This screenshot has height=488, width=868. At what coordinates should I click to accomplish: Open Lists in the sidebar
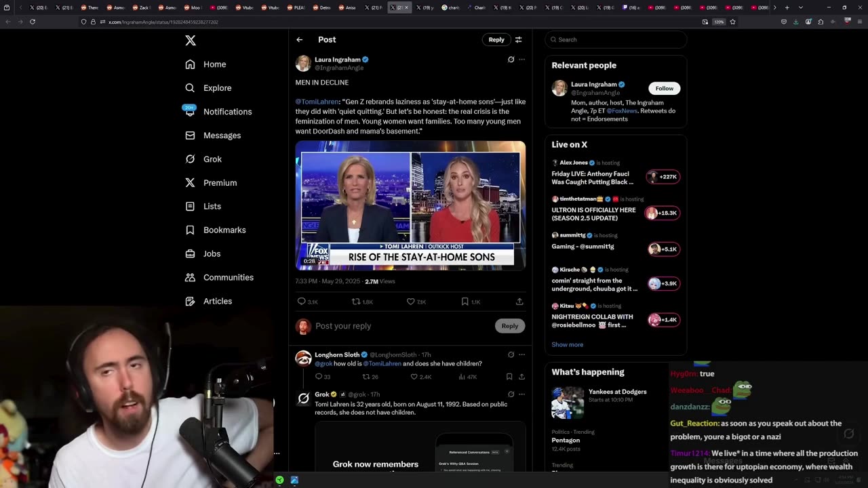[x=203, y=206]
